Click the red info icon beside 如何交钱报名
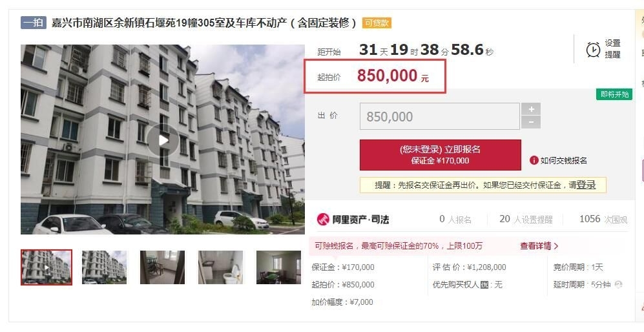Viewport: 644px width, 332px height. (x=534, y=161)
